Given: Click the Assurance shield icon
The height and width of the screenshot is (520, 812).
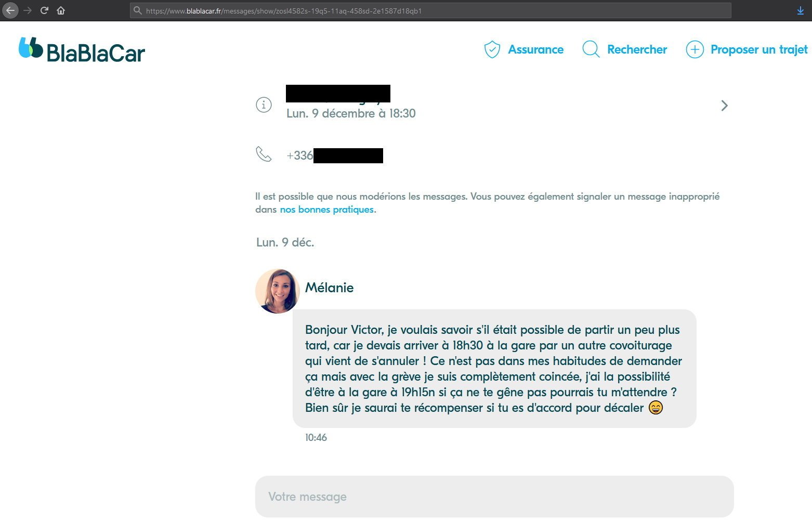Looking at the screenshot, I should [x=492, y=49].
